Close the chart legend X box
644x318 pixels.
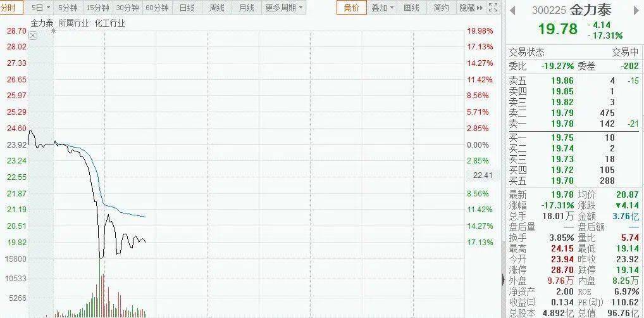click(x=33, y=35)
